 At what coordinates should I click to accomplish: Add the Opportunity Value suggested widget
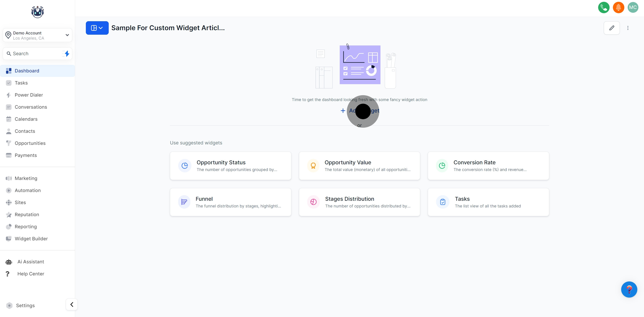359,166
